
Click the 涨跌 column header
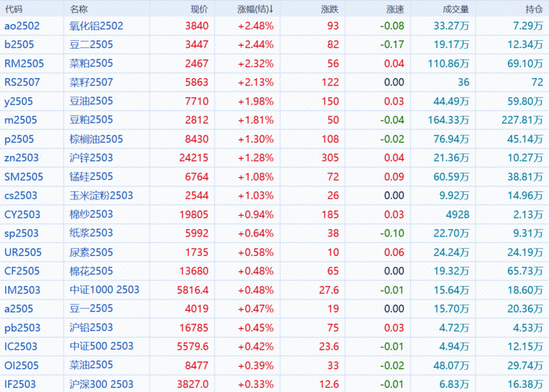[330, 9]
